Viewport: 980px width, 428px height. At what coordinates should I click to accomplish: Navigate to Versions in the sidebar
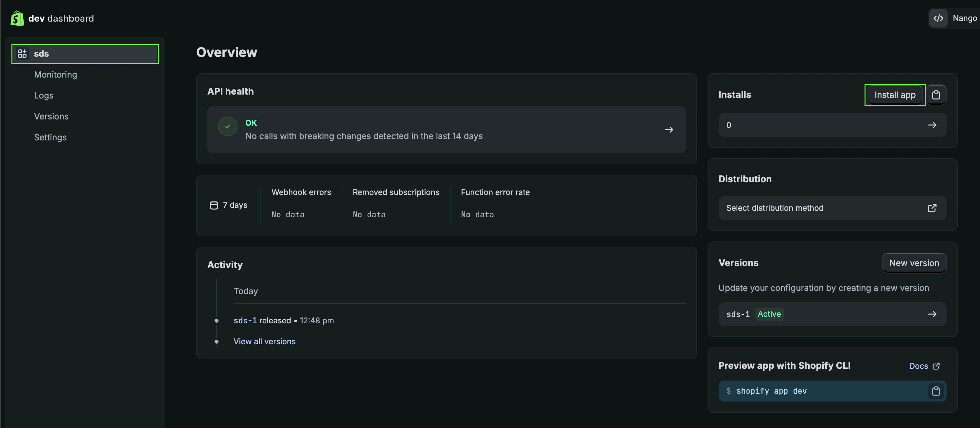click(x=51, y=116)
